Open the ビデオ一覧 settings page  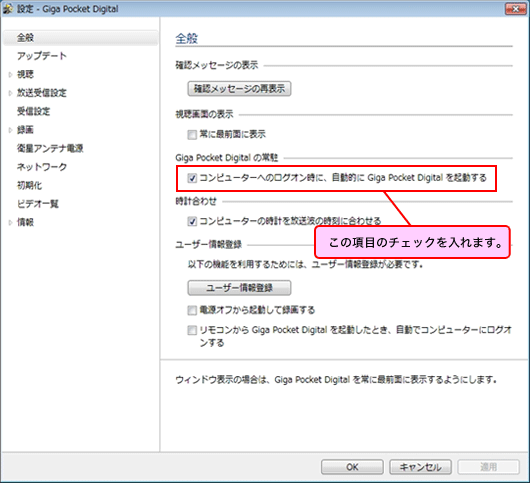[38, 204]
